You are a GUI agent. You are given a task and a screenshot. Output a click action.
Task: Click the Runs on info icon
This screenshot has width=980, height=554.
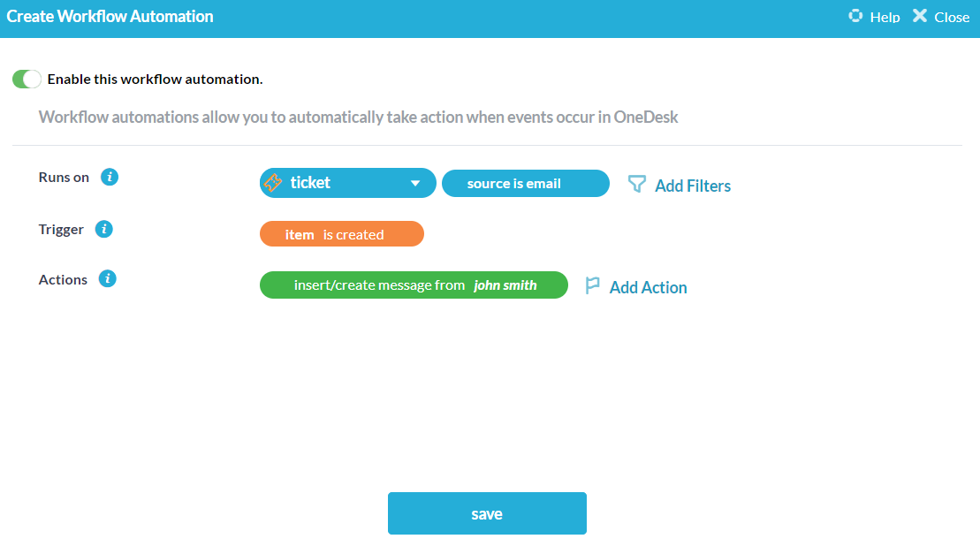[110, 177]
